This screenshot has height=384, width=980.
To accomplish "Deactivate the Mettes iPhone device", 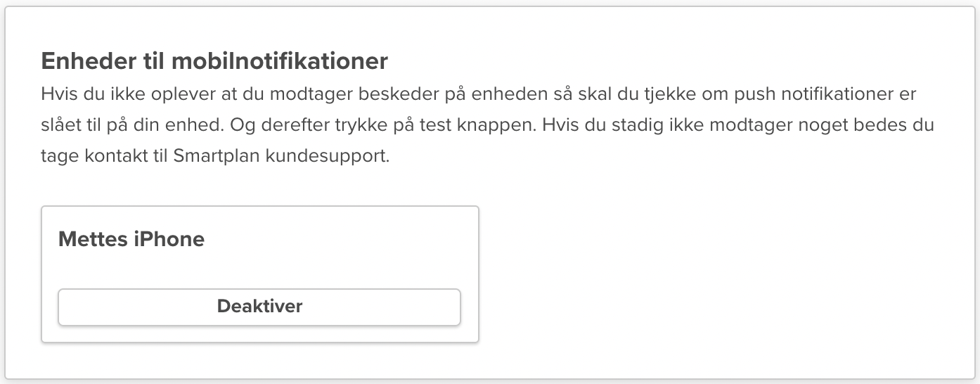I will coord(259,307).
